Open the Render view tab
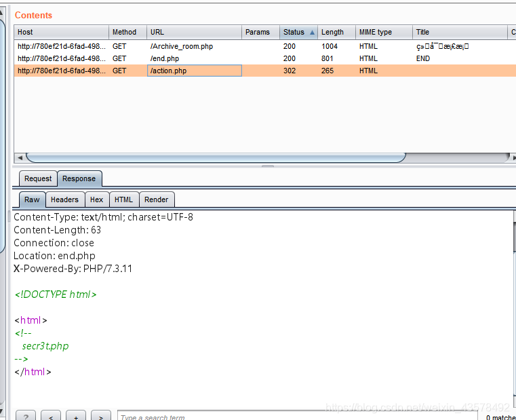The height and width of the screenshot is (420, 516). (x=157, y=199)
